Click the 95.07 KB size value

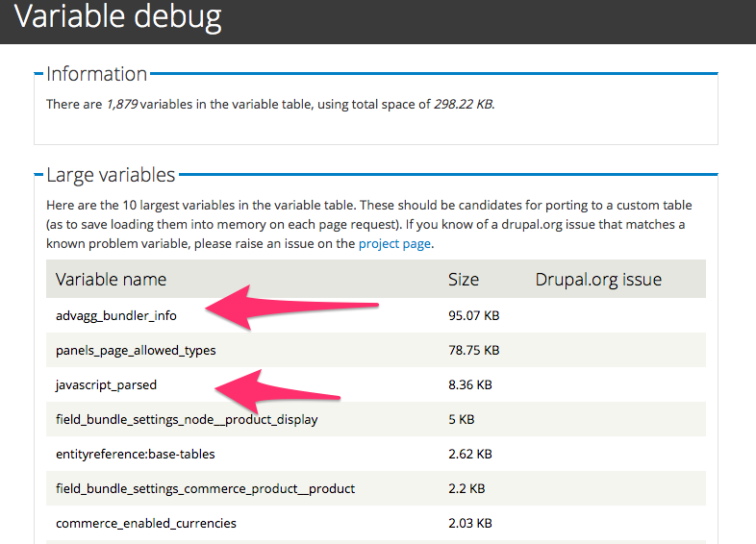point(474,315)
